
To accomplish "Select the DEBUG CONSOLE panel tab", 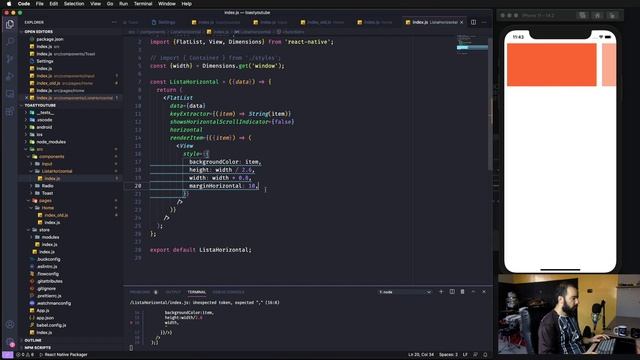I will [x=228, y=292].
